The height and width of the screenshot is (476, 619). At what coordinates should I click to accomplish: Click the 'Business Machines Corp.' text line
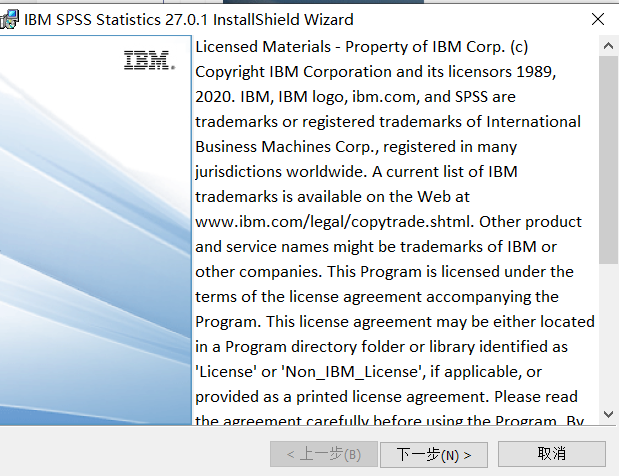[x=356, y=147]
